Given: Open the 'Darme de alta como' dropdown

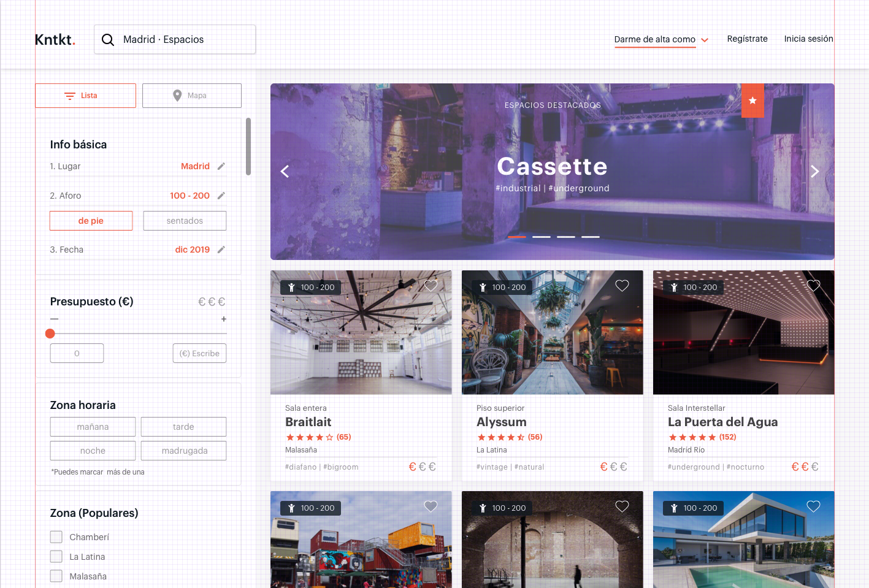Looking at the screenshot, I should point(661,39).
